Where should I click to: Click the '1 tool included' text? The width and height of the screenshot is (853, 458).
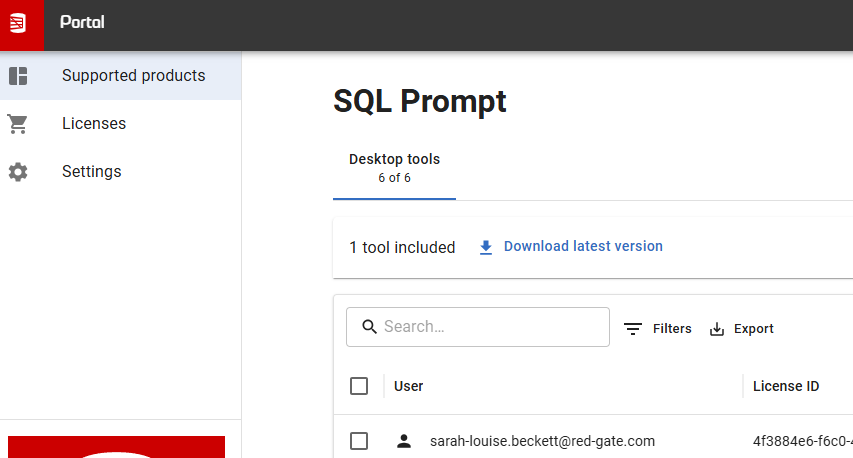402,247
